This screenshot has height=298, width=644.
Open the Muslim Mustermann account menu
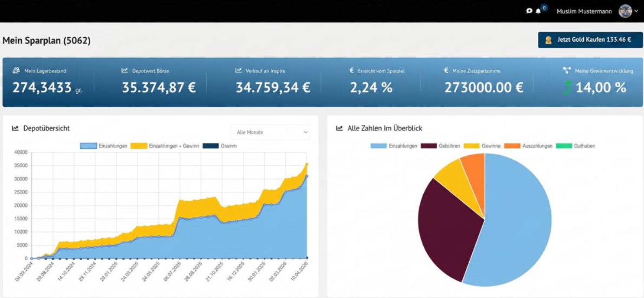[585, 11]
